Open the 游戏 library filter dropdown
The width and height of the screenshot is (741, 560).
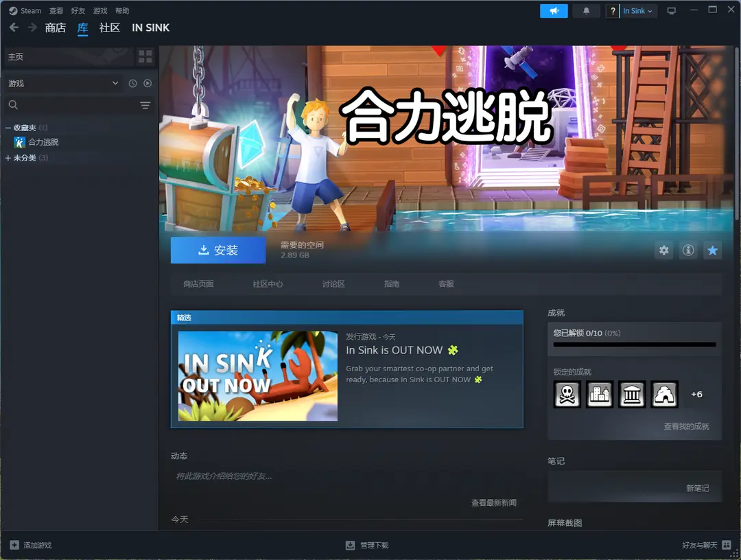63,83
